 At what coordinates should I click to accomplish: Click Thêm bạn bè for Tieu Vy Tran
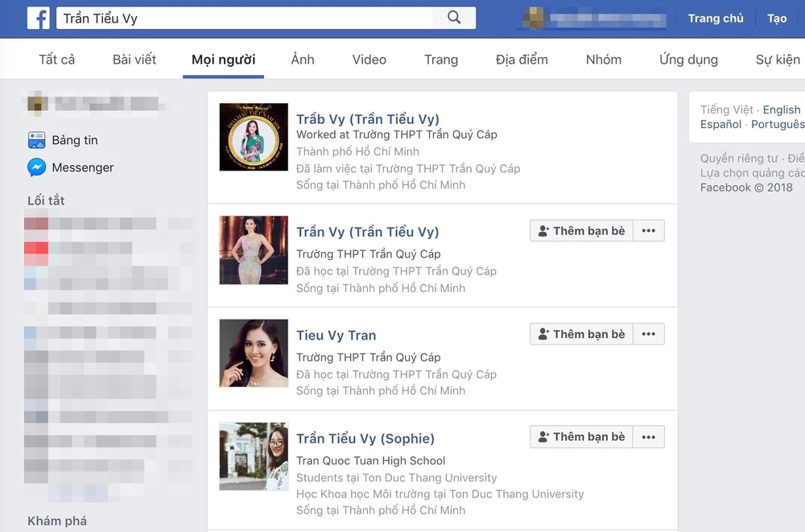pos(581,334)
